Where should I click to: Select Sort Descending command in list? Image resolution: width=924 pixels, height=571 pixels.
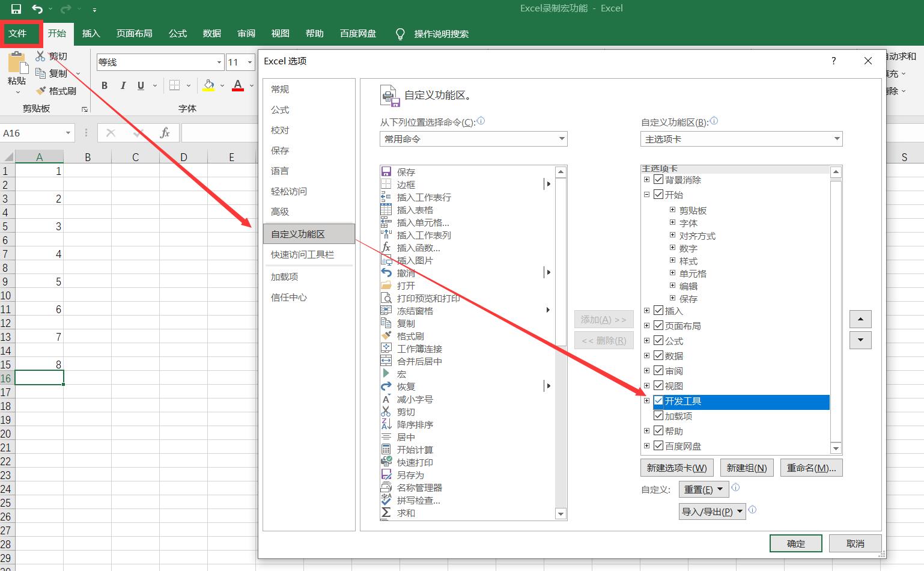coord(415,424)
